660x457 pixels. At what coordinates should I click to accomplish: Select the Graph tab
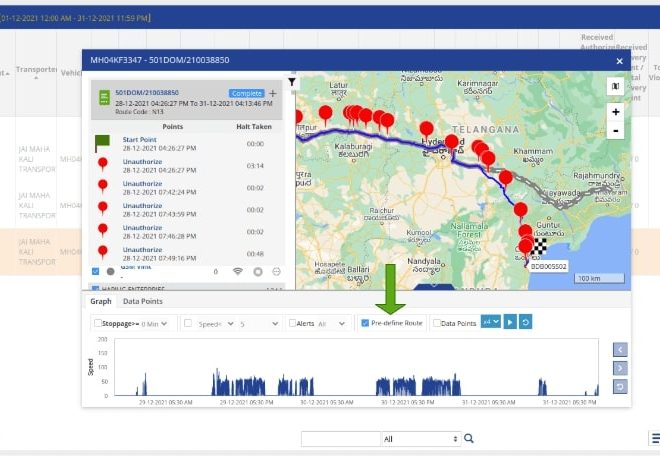click(101, 301)
